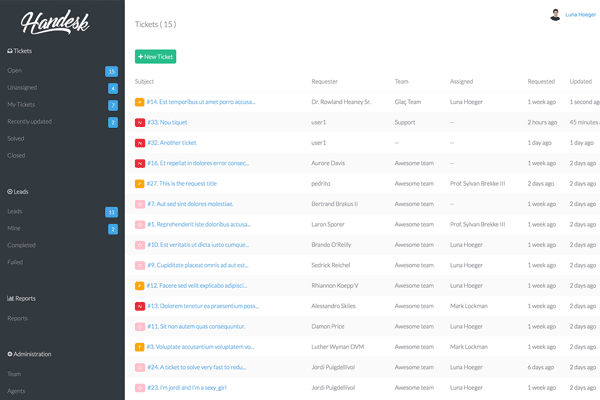Image resolution: width=600 pixels, height=400 pixels.
Task: Open Agents under Administration
Action: (16, 391)
